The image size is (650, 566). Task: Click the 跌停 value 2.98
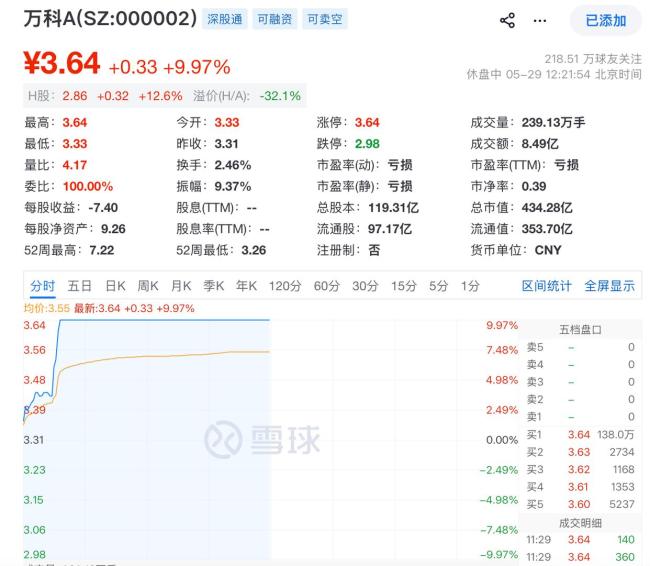pyautogui.click(x=367, y=144)
